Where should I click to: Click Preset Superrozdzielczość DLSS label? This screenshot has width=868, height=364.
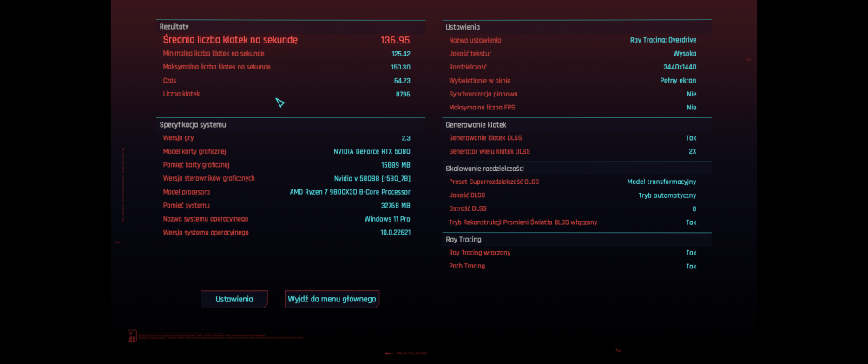pyautogui.click(x=494, y=182)
